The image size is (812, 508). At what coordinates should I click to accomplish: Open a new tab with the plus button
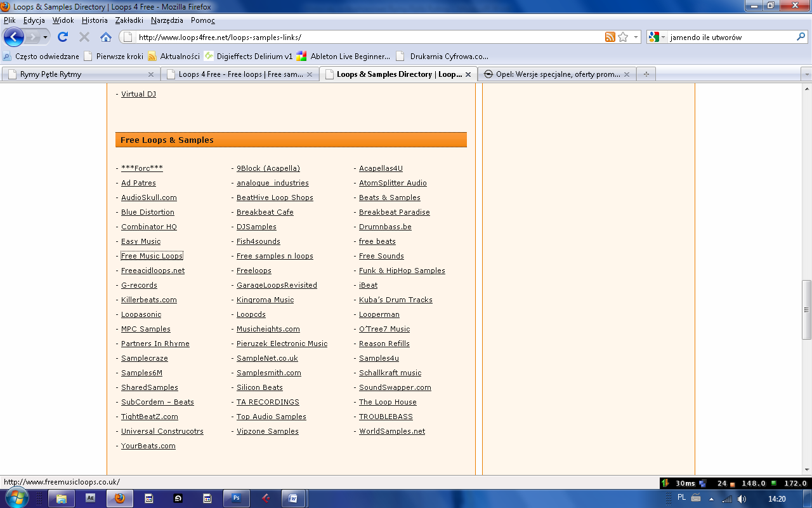pos(646,74)
